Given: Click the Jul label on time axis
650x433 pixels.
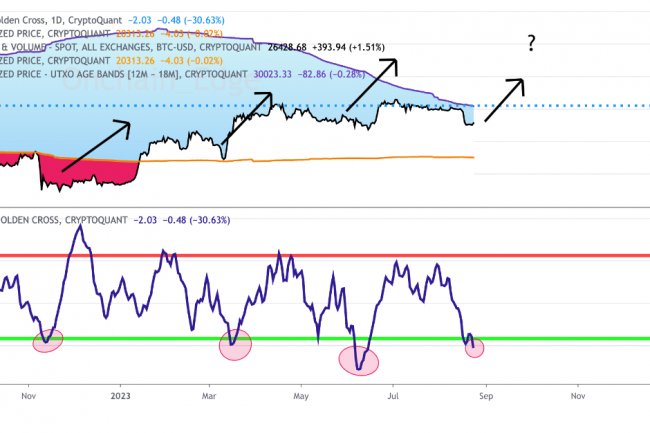Looking at the screenshot, I should 392,396.
